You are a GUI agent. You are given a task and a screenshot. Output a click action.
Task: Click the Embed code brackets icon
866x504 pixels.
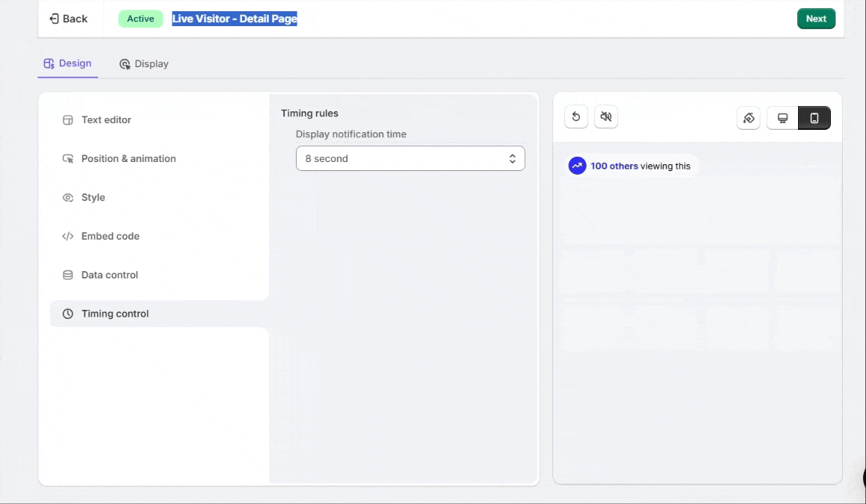pyautogui.click(x=68, y=236)
